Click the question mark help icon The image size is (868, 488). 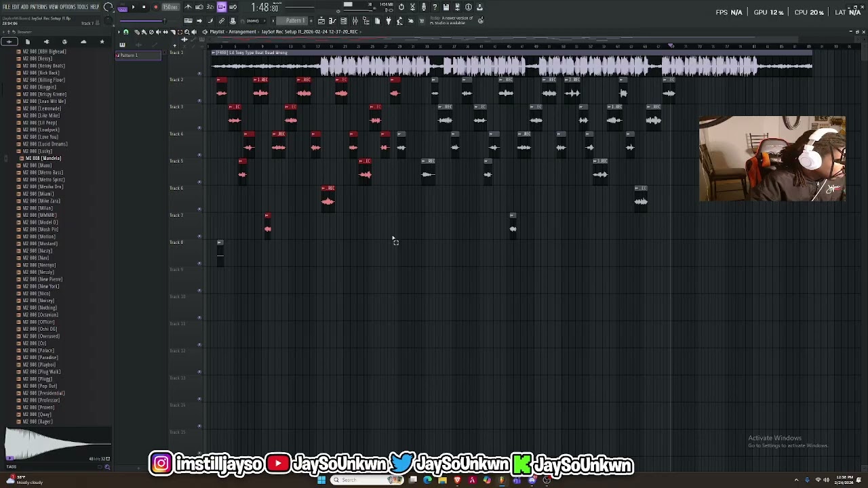[435, 7]
